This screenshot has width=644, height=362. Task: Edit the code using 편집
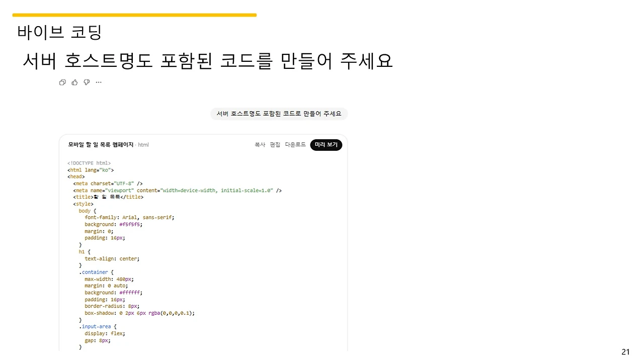[x=275, y=145]
